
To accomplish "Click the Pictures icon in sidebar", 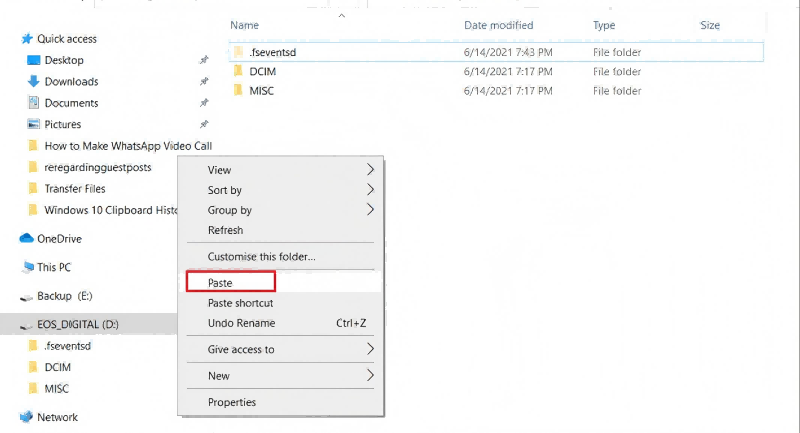I will click(x=34, y=124).
